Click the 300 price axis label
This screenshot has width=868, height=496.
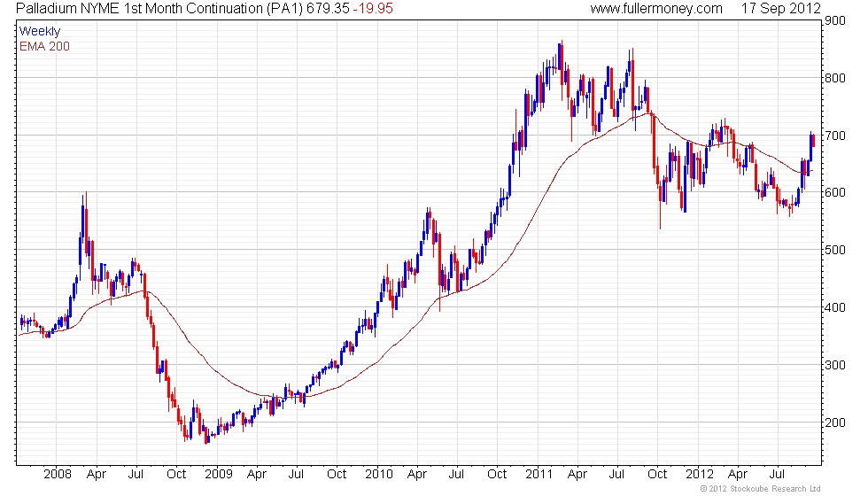tap(834, 365)
